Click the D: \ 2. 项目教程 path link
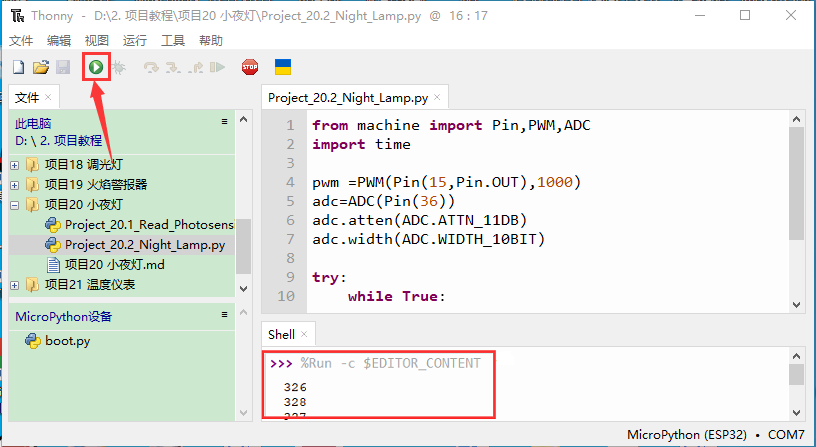 [58, 141]
